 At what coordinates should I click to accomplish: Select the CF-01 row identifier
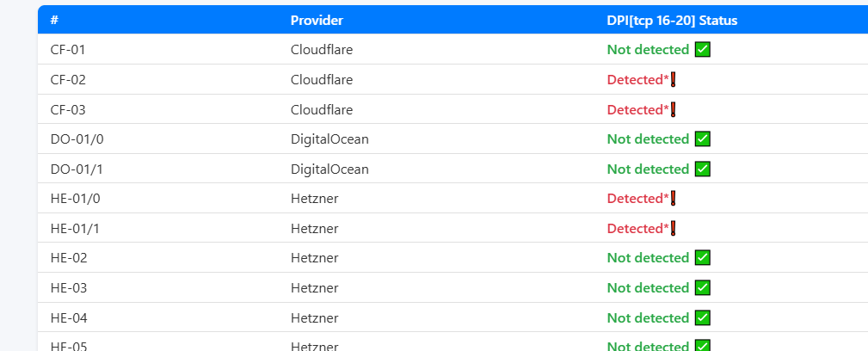(x=68, y=50)
